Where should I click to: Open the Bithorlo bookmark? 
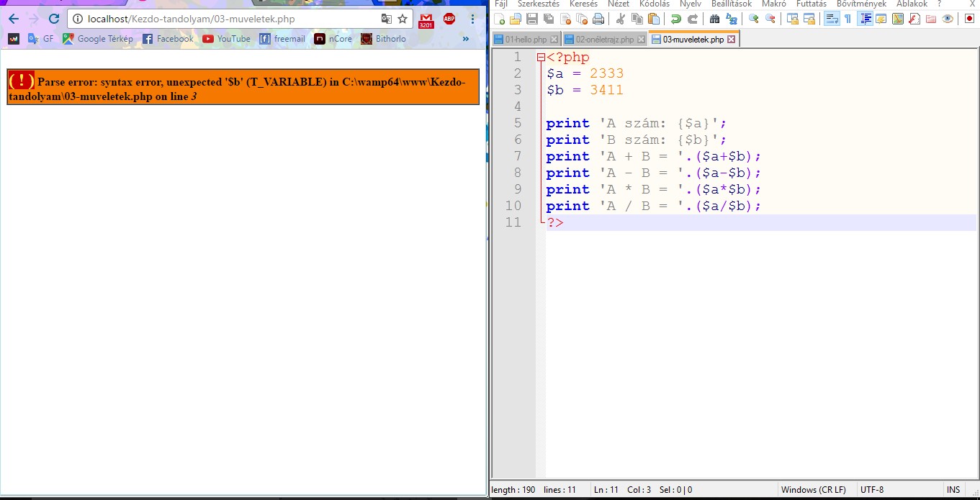[383, 39]
